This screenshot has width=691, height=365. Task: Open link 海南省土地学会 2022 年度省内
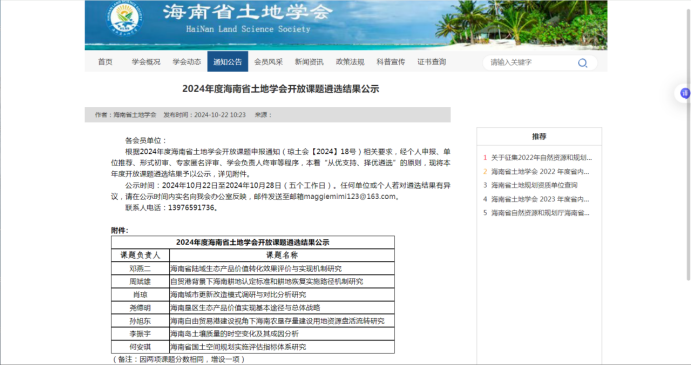click(540, 171)
